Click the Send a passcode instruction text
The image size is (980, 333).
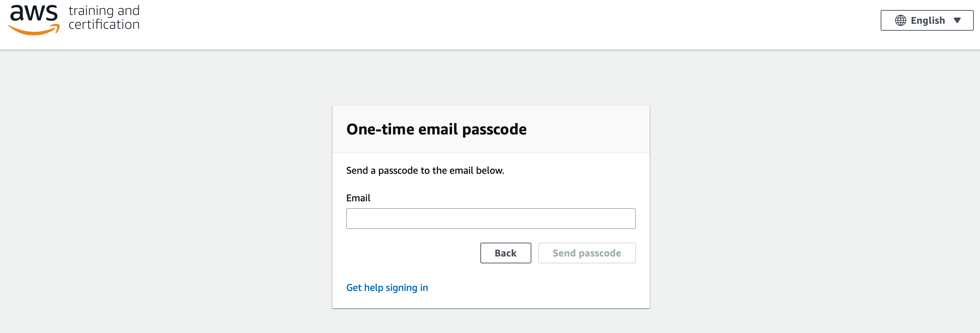[x=425, y=171]
